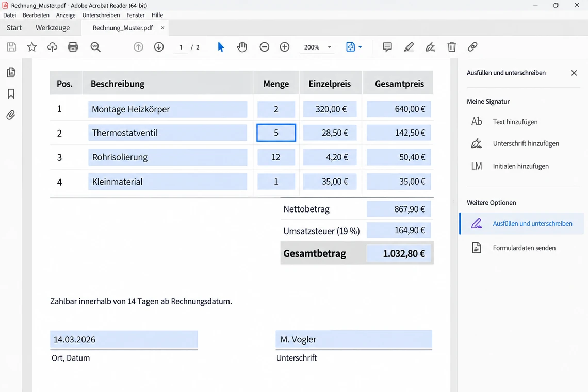
Task: Click the Einzelpreis column header
Action: (x=330, y=84)
